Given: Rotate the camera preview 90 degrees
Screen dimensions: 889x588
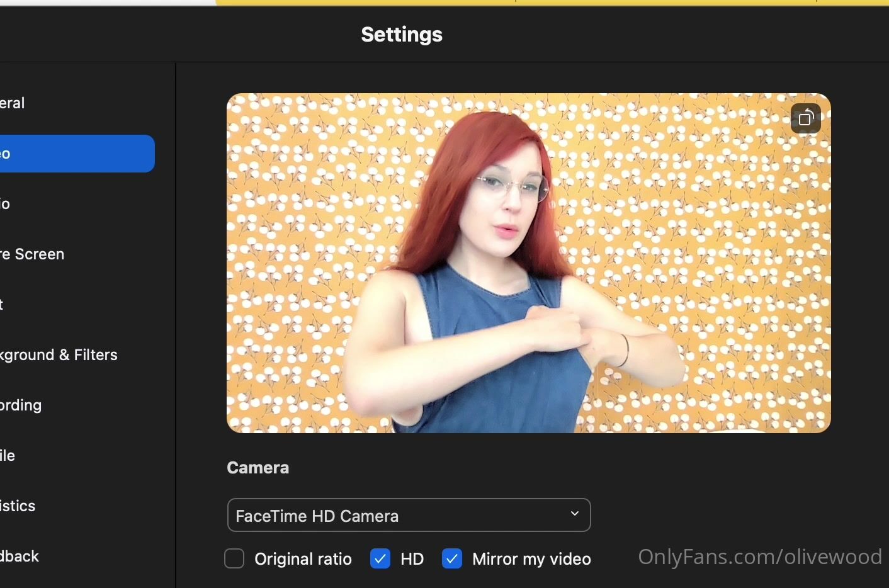Looking at the screenshot, I should (x=806, y=118).
